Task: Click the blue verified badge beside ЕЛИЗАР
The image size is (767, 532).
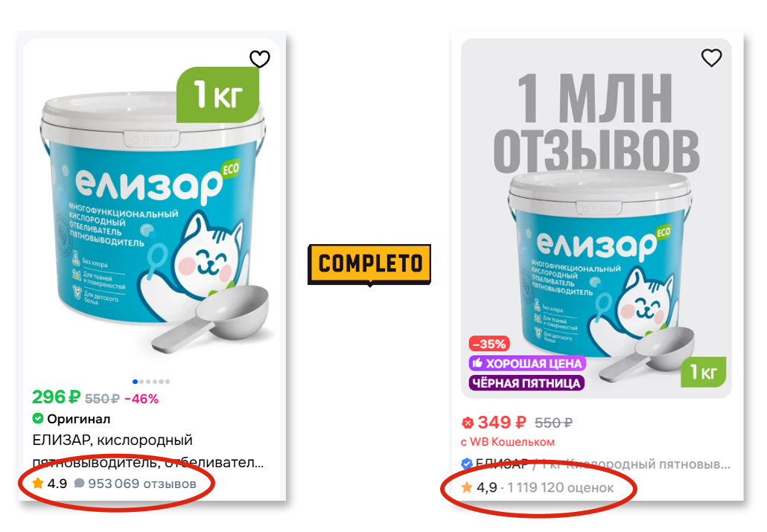Action: (467, 463)
